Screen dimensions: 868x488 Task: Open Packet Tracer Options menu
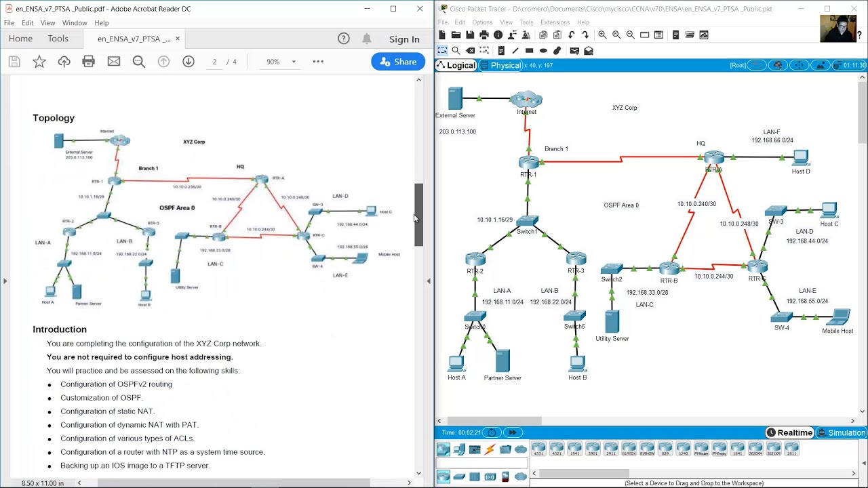[x=482, y=22]
